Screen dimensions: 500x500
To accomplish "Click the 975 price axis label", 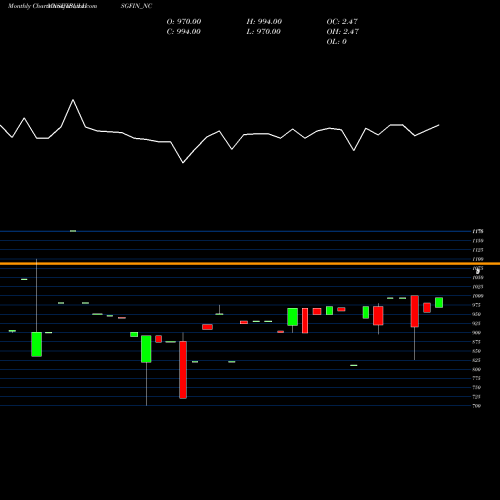I will (477, 305).
